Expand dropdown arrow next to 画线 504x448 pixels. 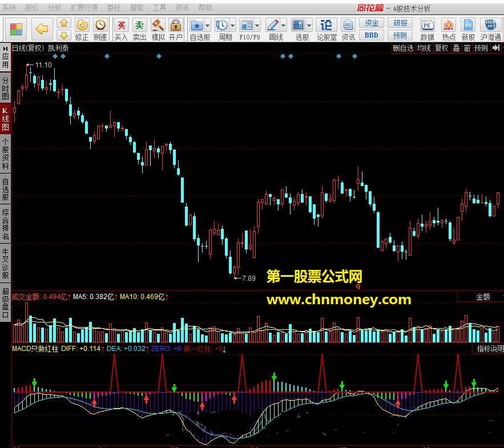tap(283, 25)
